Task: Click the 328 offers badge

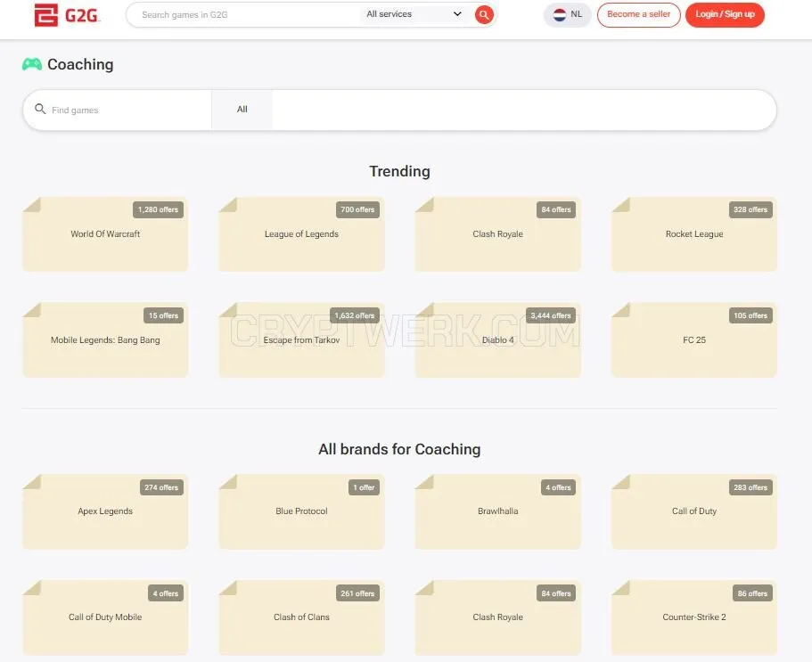Action: point(750,209)
